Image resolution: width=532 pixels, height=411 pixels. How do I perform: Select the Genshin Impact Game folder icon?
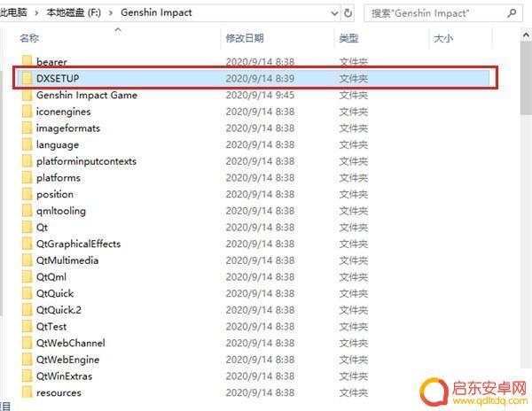[27, 95]
